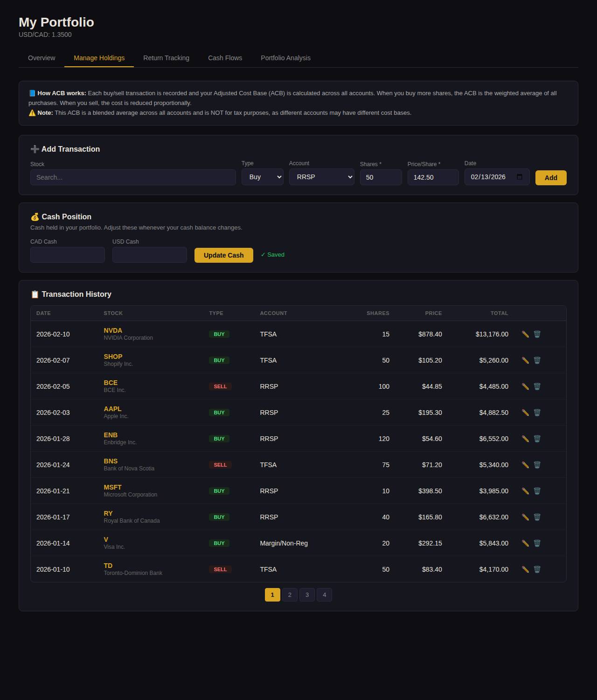Expand the Account dropdown showing RRSP
Screen dimensions: 597x700
[x=321, y=177]
